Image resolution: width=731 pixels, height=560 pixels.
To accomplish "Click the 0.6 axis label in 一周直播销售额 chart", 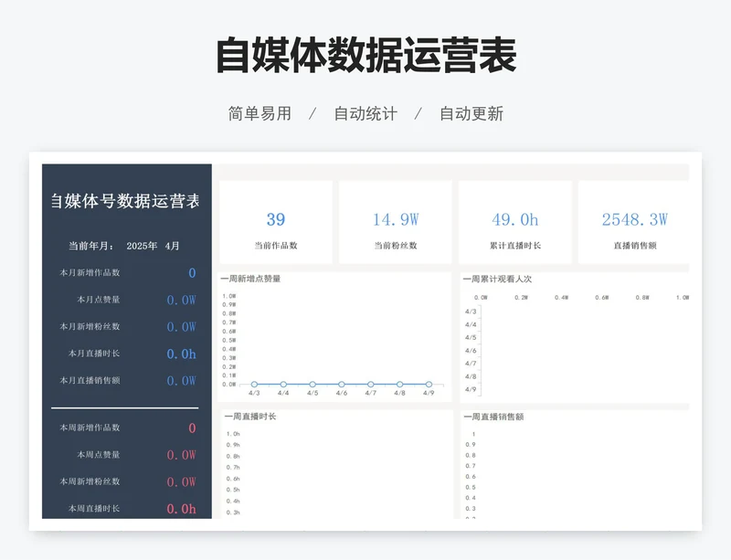I will click(x=471, y=477).
